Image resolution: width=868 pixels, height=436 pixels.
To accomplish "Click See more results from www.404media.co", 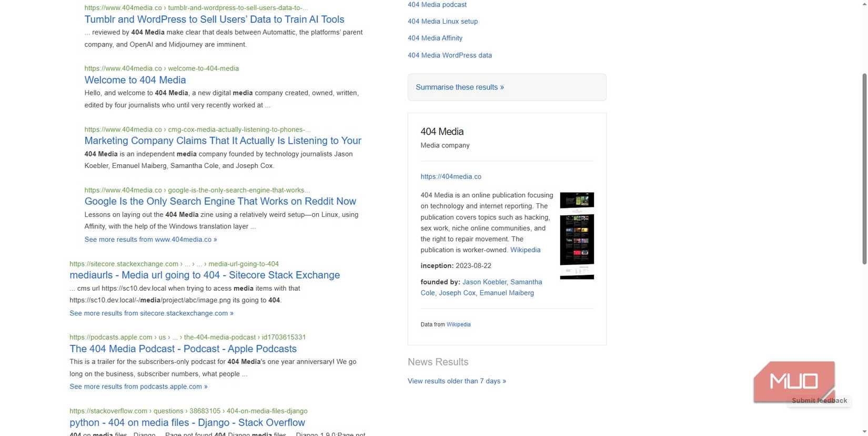I will point(150,240).
